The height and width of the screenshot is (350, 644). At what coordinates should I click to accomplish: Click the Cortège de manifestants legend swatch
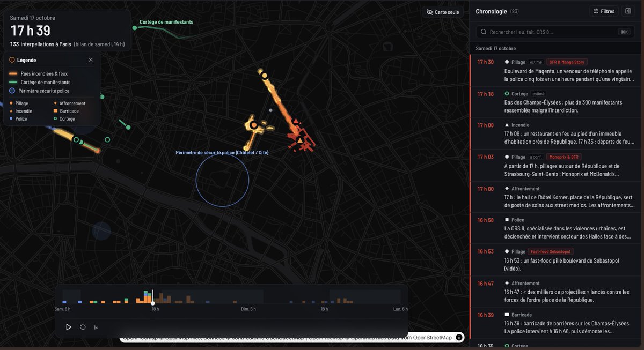(13, 82)
